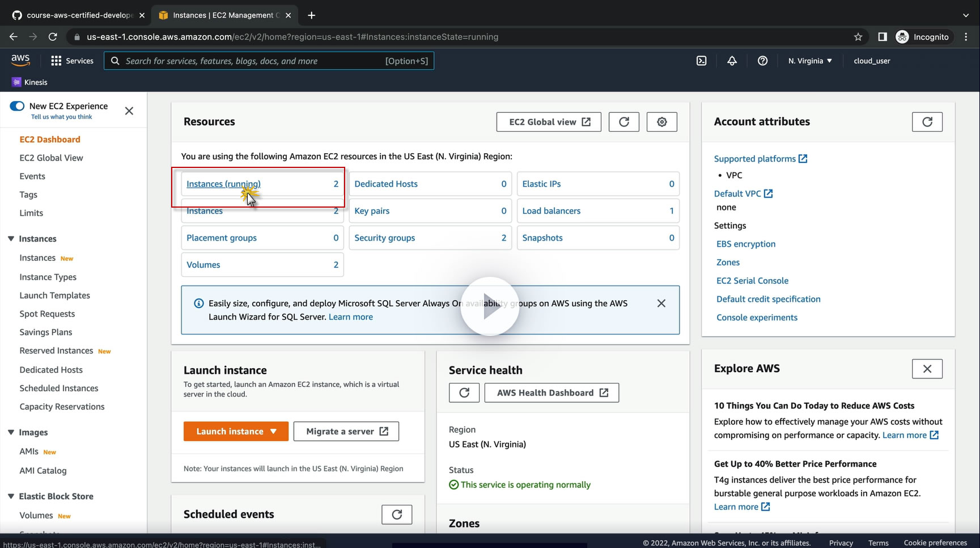
Task: Collapse the Instances sidebar section
Action: (11, 239)
